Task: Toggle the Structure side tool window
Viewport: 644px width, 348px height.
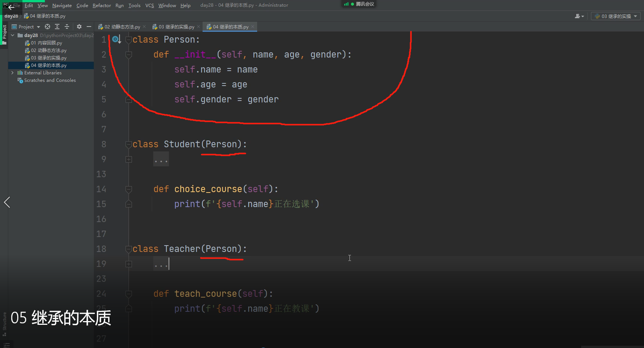Action: [x=4, y=324]
